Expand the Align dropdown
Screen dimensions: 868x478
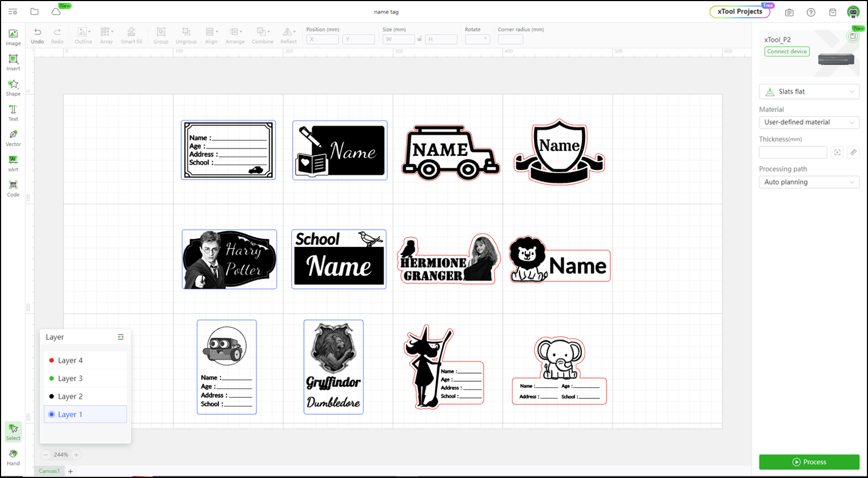(x=211, y=35)
